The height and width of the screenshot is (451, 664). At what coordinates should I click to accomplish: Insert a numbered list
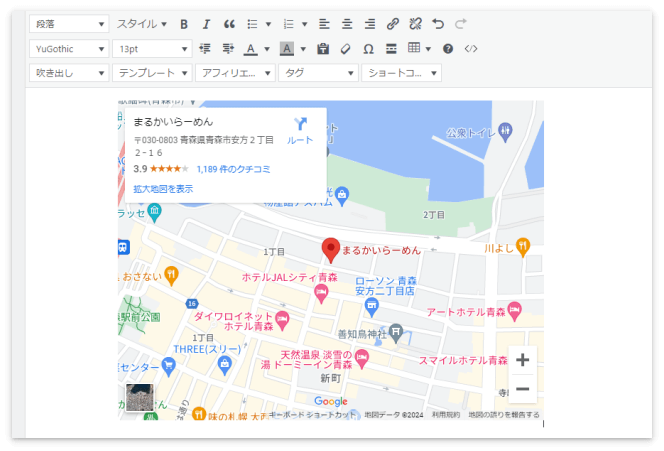(x=288, y=24)
